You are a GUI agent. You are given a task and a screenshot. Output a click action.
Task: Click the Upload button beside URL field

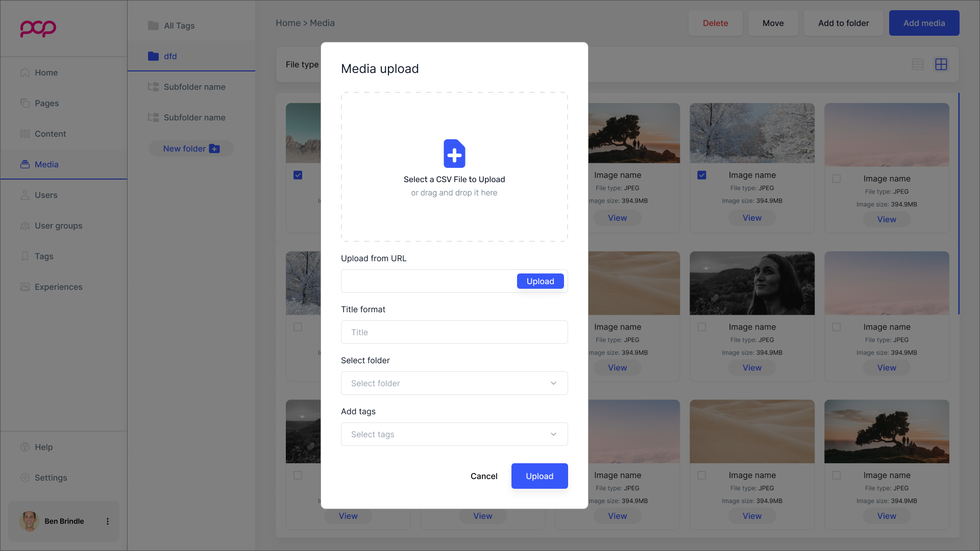coord(540,281)
